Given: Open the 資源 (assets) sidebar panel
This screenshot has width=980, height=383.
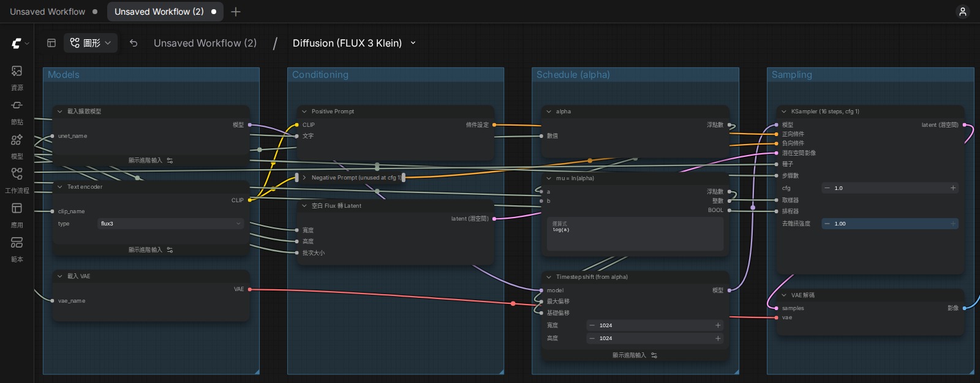Looking at the screenshot, I should coord(17,78).
